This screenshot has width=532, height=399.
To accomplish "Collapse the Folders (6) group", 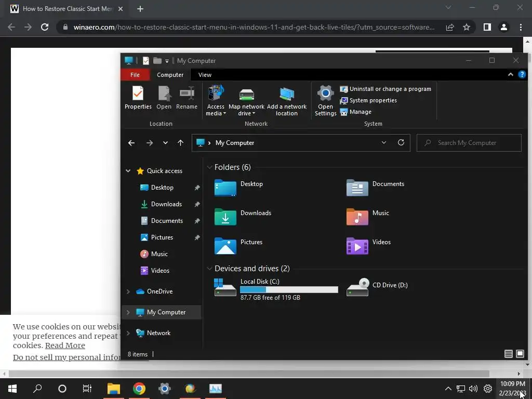I will pos(210,167).
